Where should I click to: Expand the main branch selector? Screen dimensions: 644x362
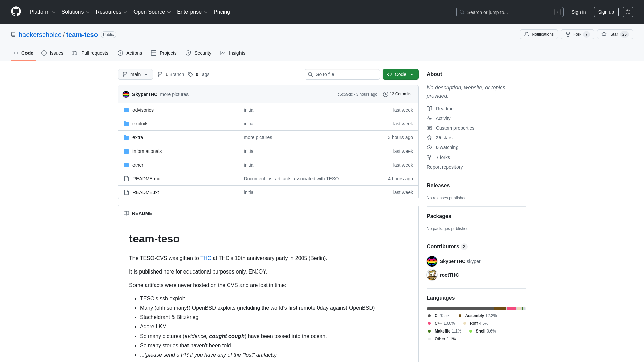tap(135, 74)
